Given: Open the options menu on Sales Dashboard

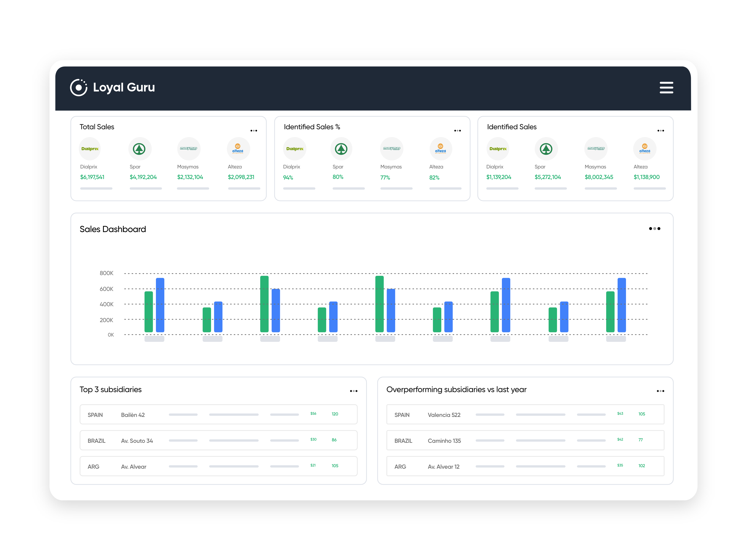Looking at the screenshot, I should coord(655,229).
